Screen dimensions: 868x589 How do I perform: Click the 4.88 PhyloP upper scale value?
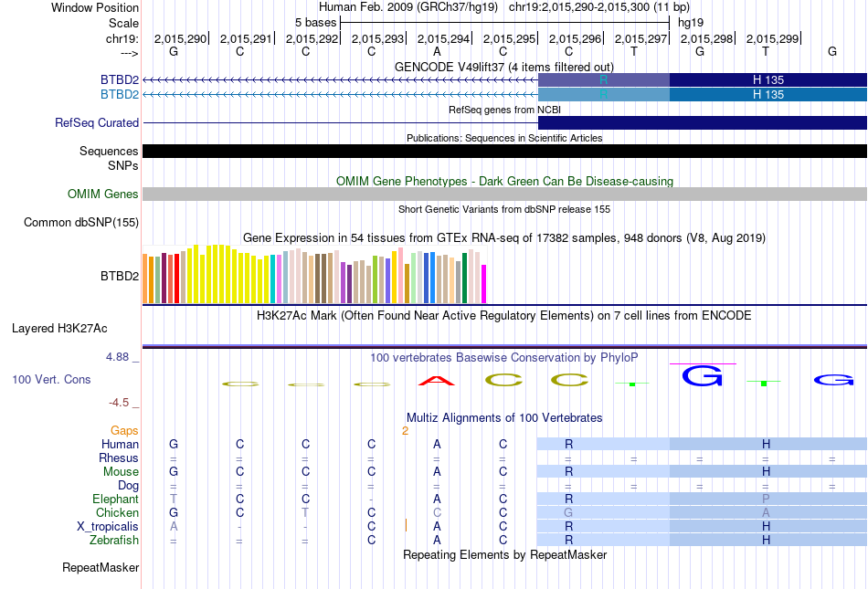click(x=117, y=357)
